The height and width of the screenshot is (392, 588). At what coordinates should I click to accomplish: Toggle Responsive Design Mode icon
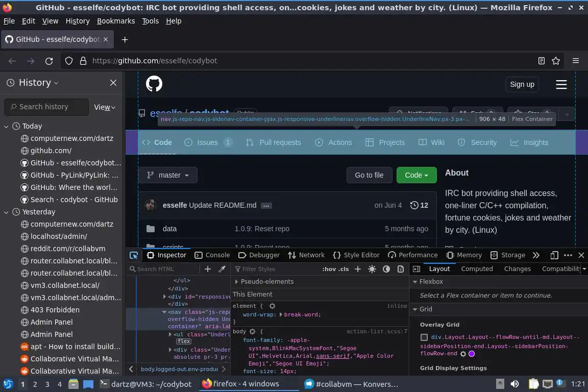click(x=554, y=255)
